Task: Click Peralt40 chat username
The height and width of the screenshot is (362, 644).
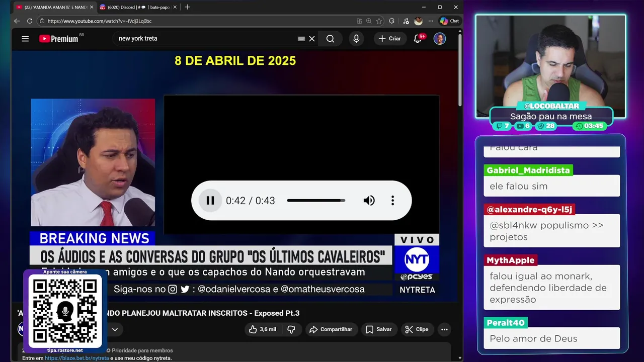Action: click(x=506, y=323)
